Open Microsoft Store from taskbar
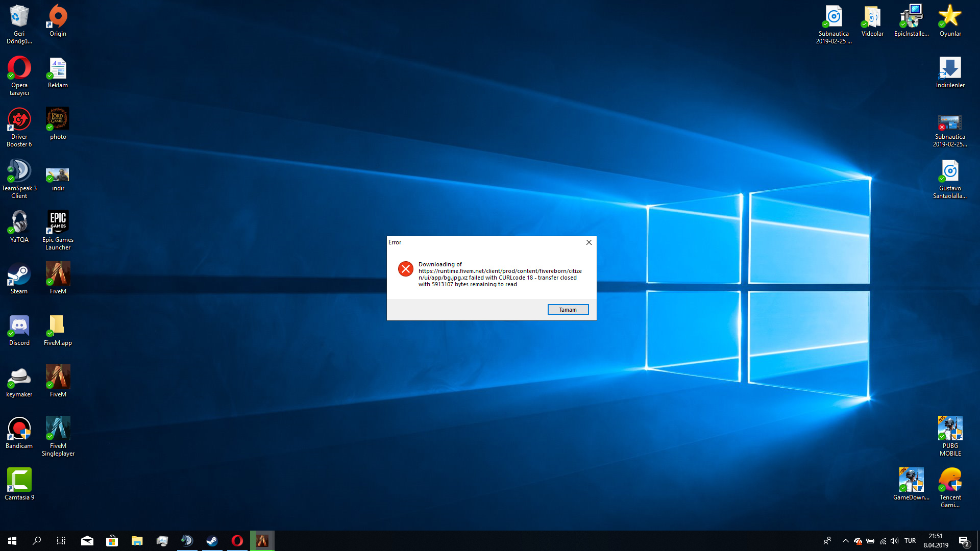 point(112,541)
